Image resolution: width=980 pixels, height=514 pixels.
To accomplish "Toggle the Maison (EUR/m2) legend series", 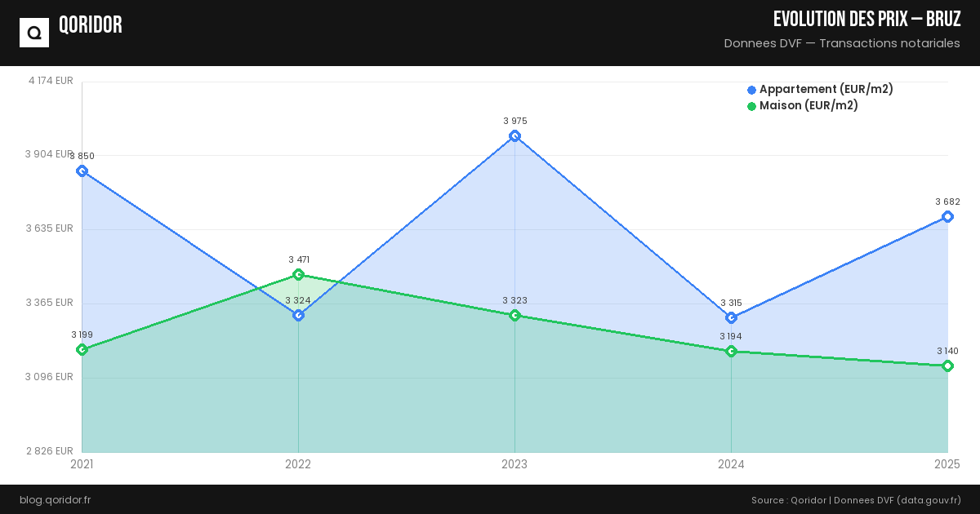I will click(808, 106).
